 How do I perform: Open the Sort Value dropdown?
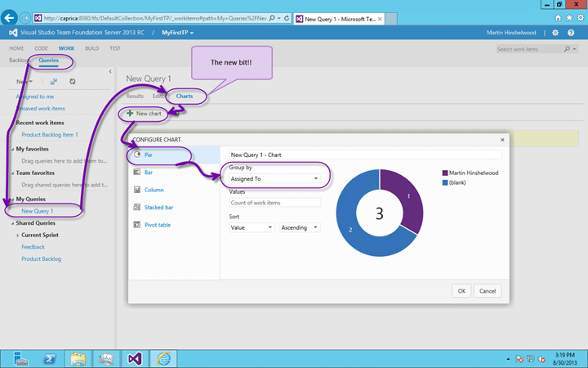point(252,227)
